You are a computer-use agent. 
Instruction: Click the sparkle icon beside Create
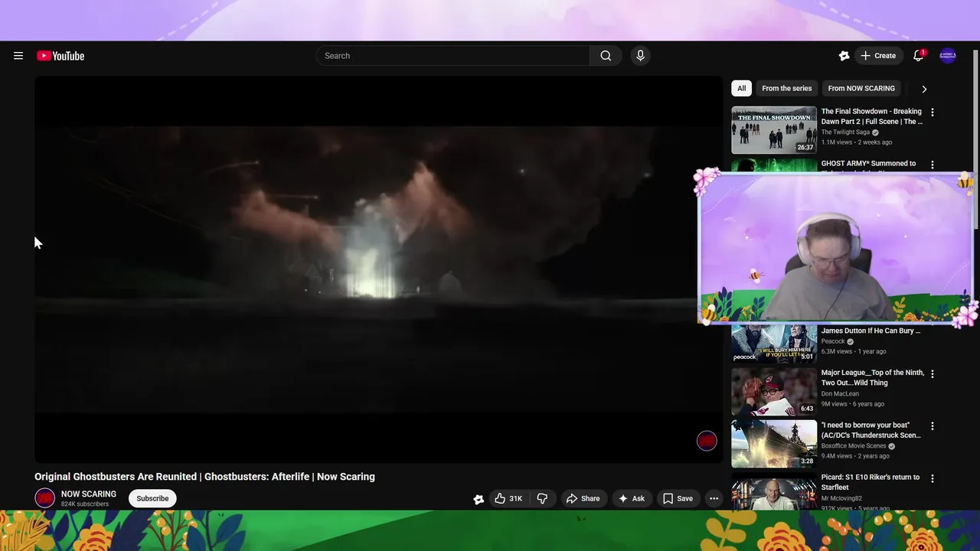844,56
